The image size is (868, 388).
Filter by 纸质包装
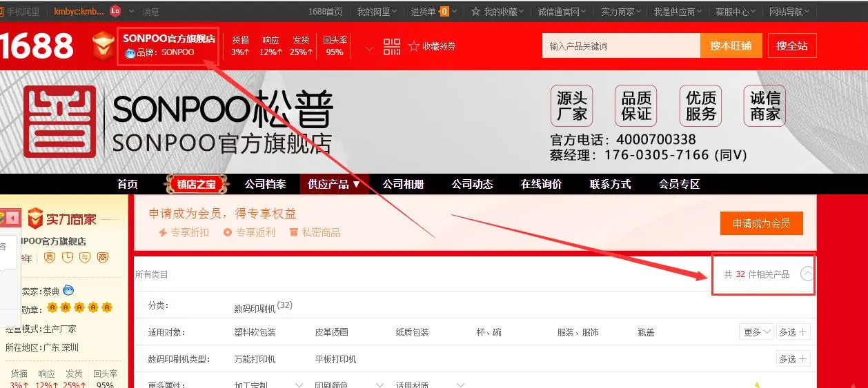click(412, 332)
